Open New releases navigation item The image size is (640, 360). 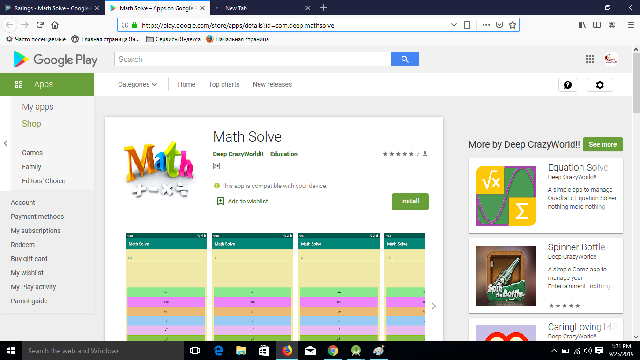tap(272, 84)
